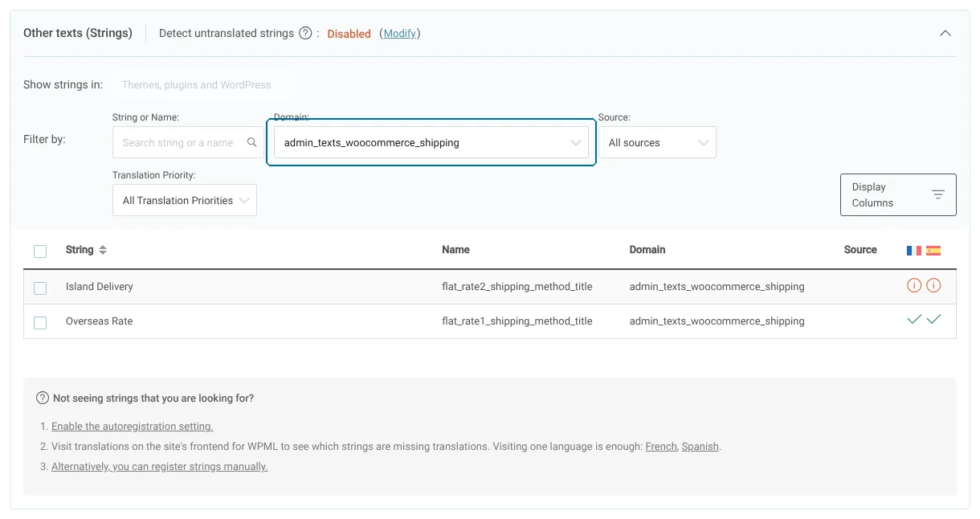The width and height of the screenshot is (980, 519).
Task: Open the Modify link
Action: tap(400, 33)
